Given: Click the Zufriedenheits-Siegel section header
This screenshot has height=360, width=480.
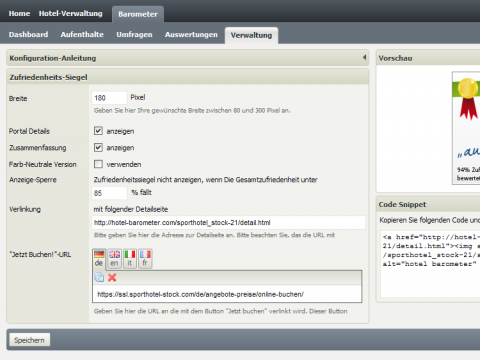Looking at the screenshot, I should (188, 77).
